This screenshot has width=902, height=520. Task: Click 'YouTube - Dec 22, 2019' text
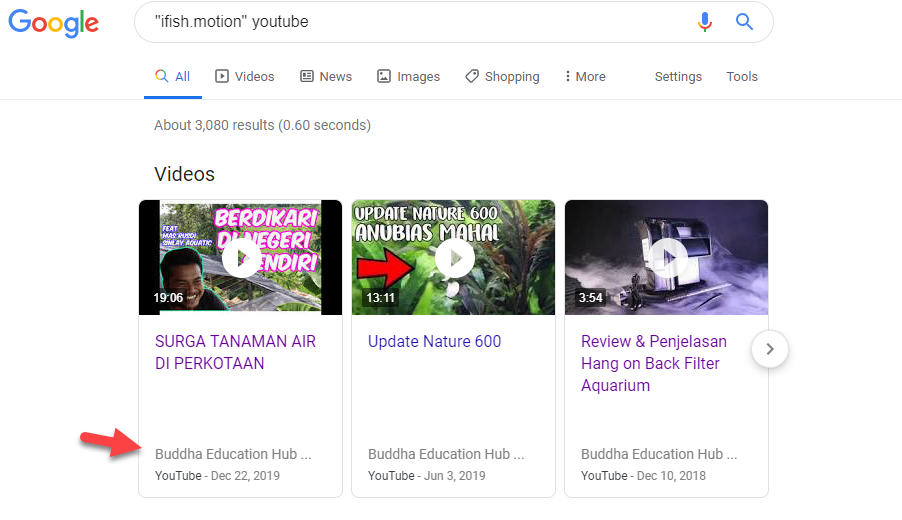coord(217,476)
